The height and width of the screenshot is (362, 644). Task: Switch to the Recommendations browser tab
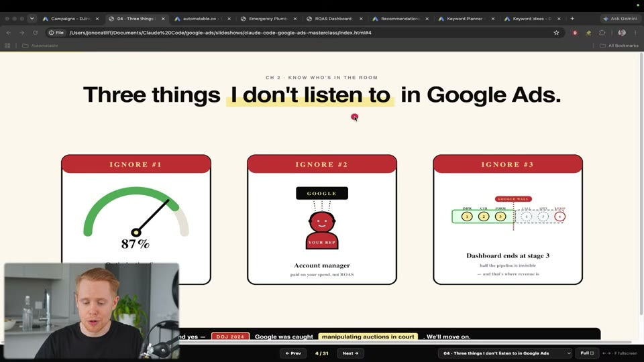pyautogui.click(x=400, y=19)
